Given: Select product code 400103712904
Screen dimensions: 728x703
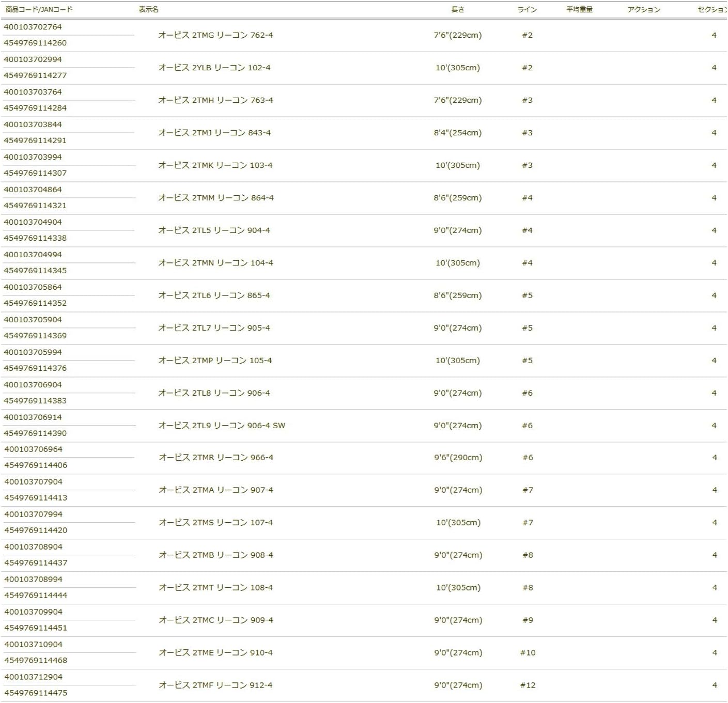Looking at the screenshot, I should point(33,677).
